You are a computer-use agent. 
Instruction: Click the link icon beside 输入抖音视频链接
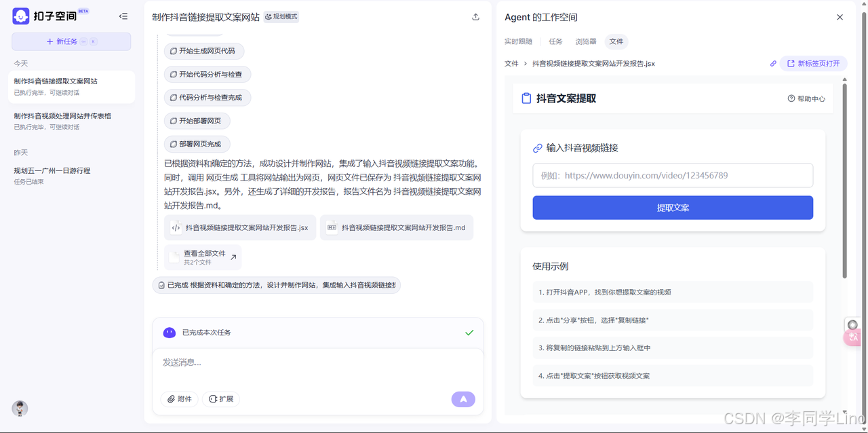click(538, 148)
